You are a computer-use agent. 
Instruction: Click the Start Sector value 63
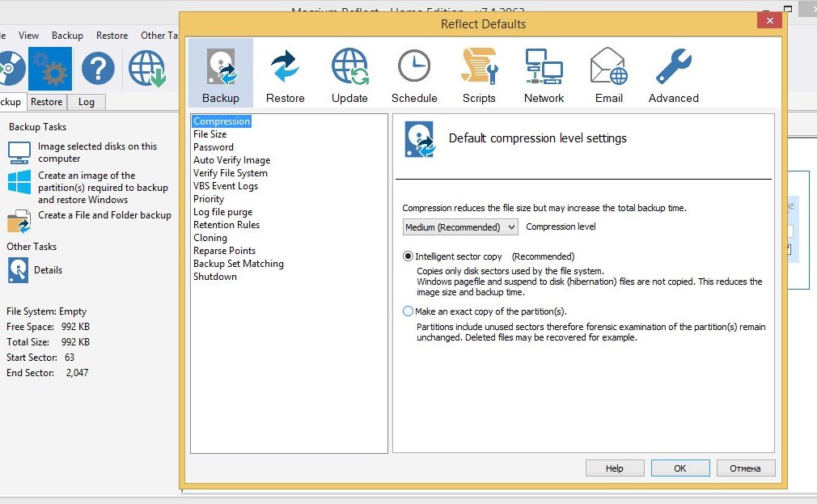coord(70,358)
